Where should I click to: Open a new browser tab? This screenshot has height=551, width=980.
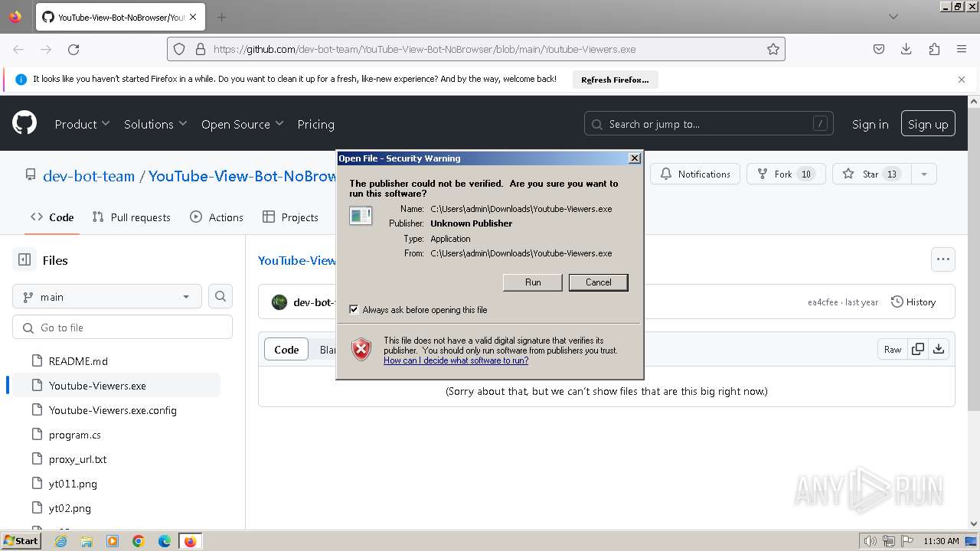pyautogui.click(x=221, y=17)
